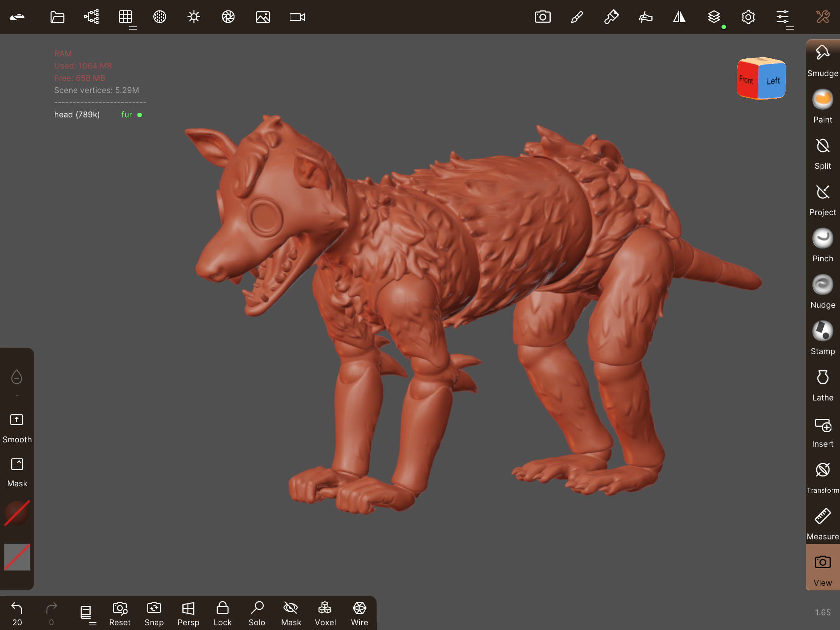Reset the camera view
This screenshot has width=840, height=630.
tap(120, 613)
